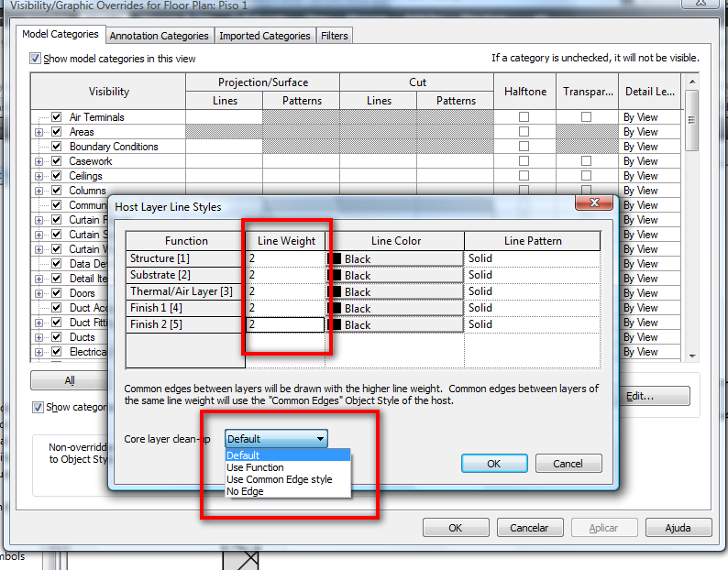The height and width of the screenshot is (570, 728).
Task: Click the Ajuda help button
Action: point(678,528)
